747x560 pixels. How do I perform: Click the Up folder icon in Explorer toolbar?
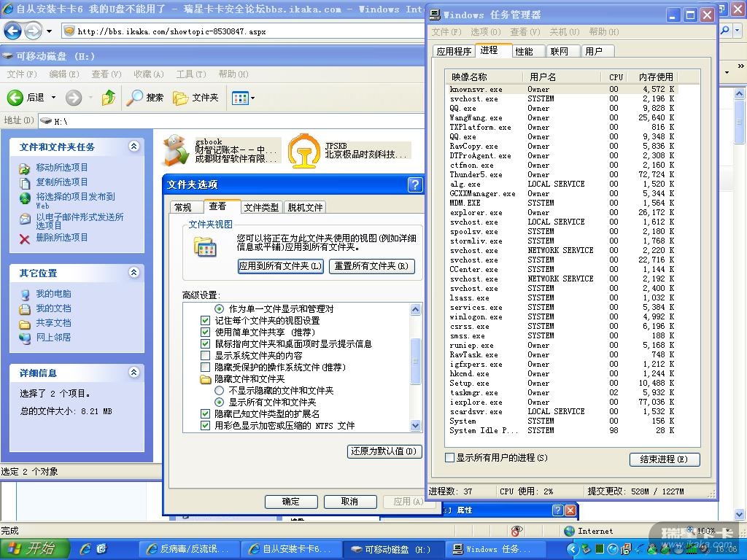(109, 98)
